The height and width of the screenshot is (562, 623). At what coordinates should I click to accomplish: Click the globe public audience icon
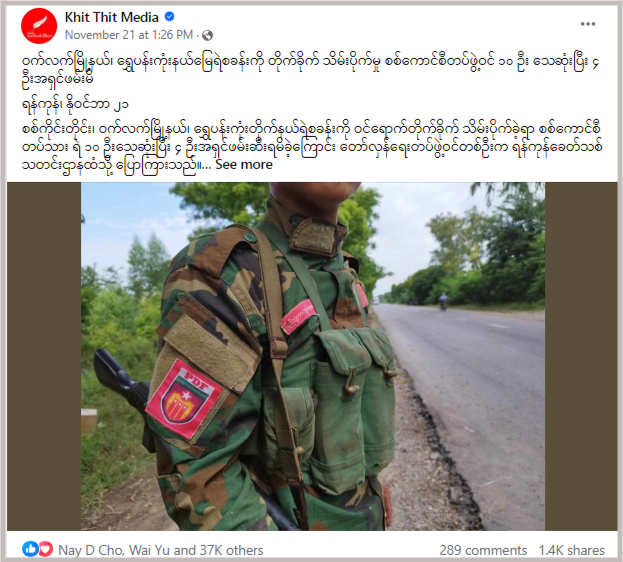pos(207,36)
